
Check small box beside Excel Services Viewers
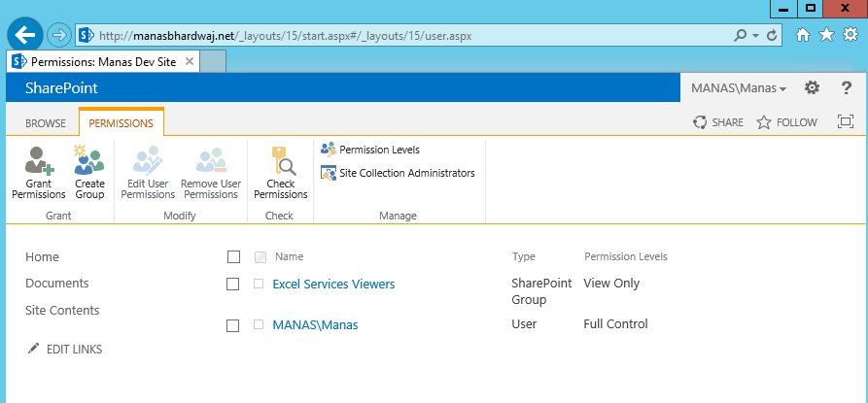coord(259,284)
